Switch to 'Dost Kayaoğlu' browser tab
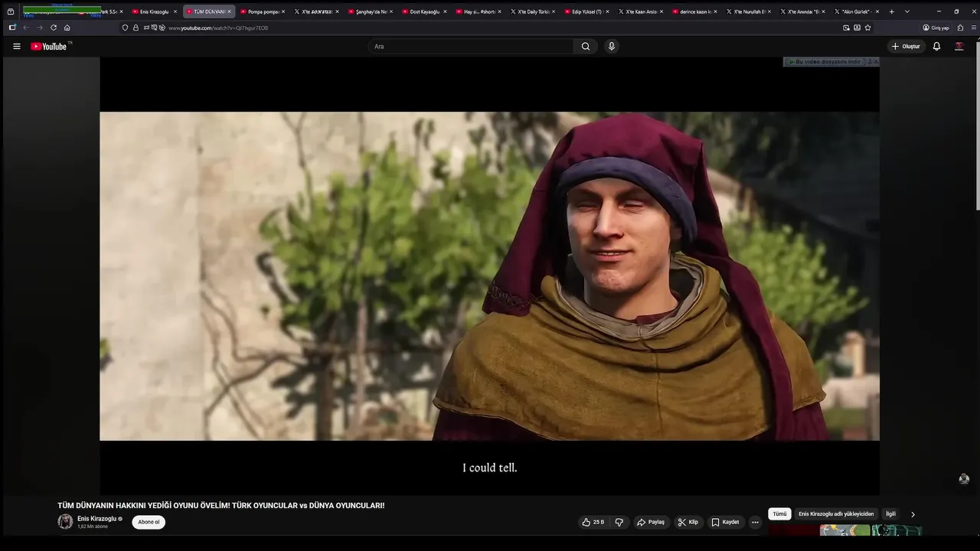This screenshot has width=980, height=551. (424, 11)
